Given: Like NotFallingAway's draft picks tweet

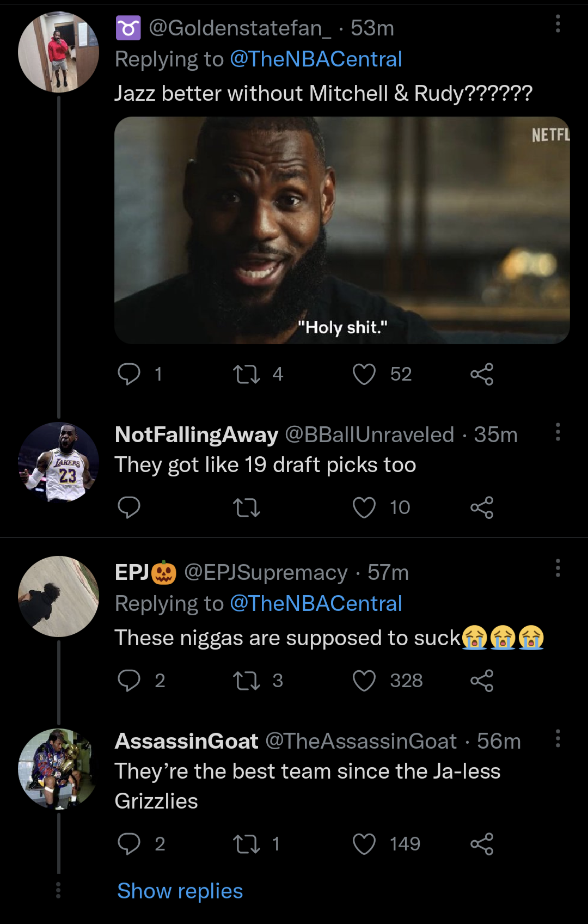Looking at the screenshot, I should 364,507.
